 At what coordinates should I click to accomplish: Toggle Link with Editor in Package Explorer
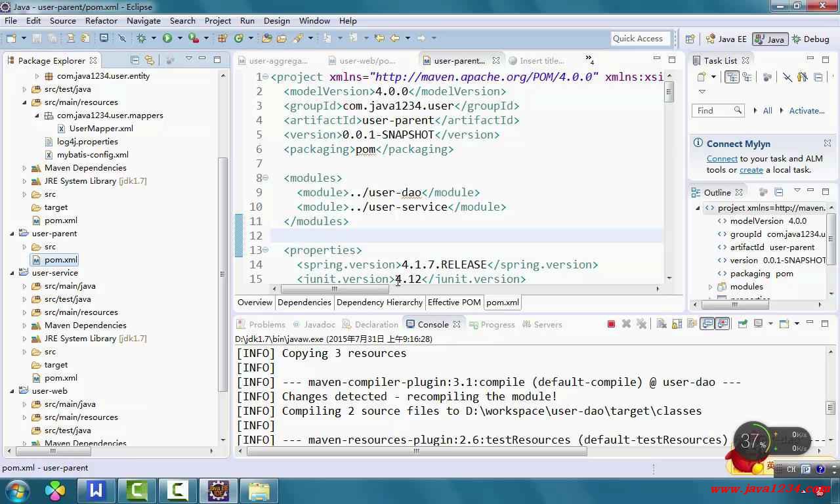[149, 60]
